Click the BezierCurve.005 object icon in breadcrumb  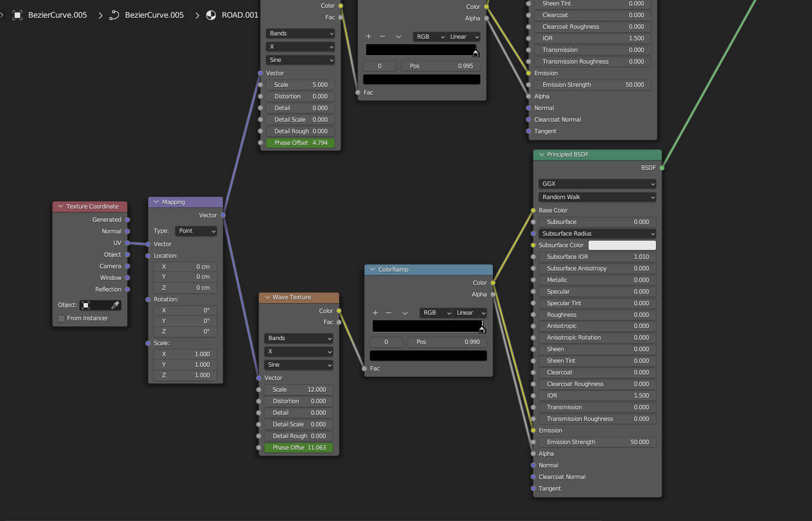[x=18, y=15]
